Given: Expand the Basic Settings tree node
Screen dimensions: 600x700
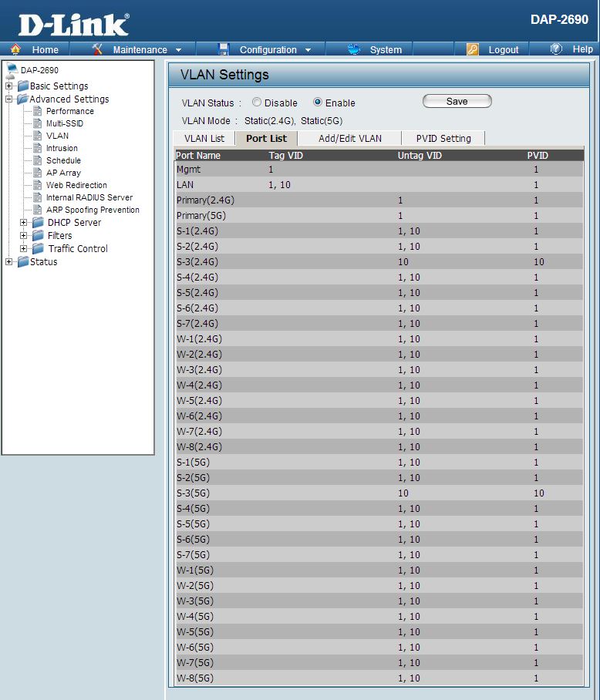Looking at the screenshot, I should [x=9, y=86].
